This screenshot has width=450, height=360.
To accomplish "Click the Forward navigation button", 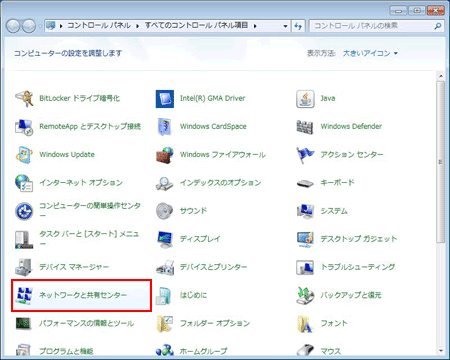I will [x=29, y=26].
